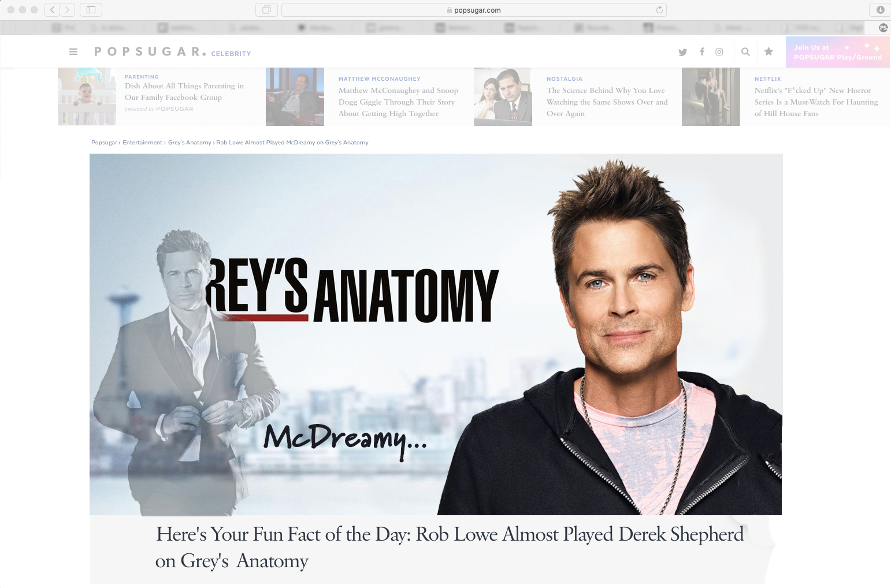This screenshot has width=891, height=588.
Task: Go forward using Safari forward arrow
Action: click(68, 10)
